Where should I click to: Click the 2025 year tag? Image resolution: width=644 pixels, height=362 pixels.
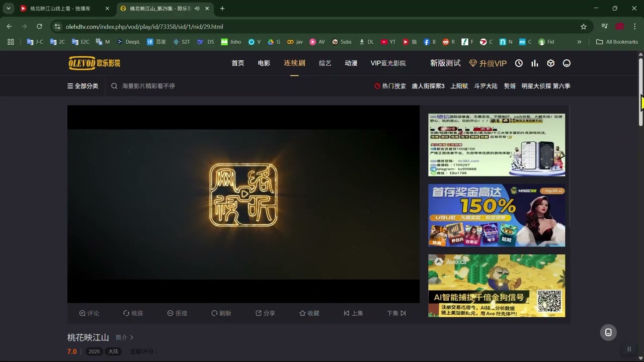[94, 351]
